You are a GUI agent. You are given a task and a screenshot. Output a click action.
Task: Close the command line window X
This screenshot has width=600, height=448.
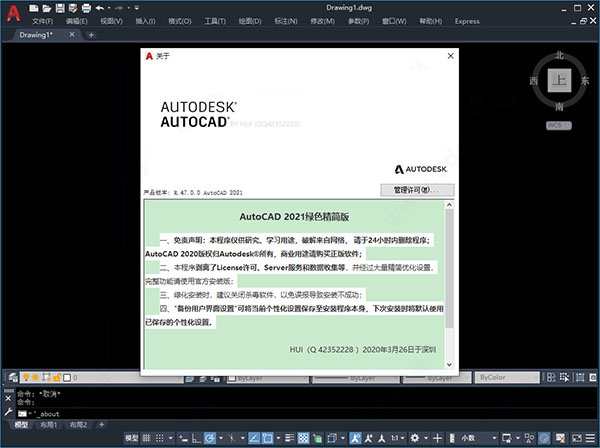pyautogui.click(x=8, y=398)
